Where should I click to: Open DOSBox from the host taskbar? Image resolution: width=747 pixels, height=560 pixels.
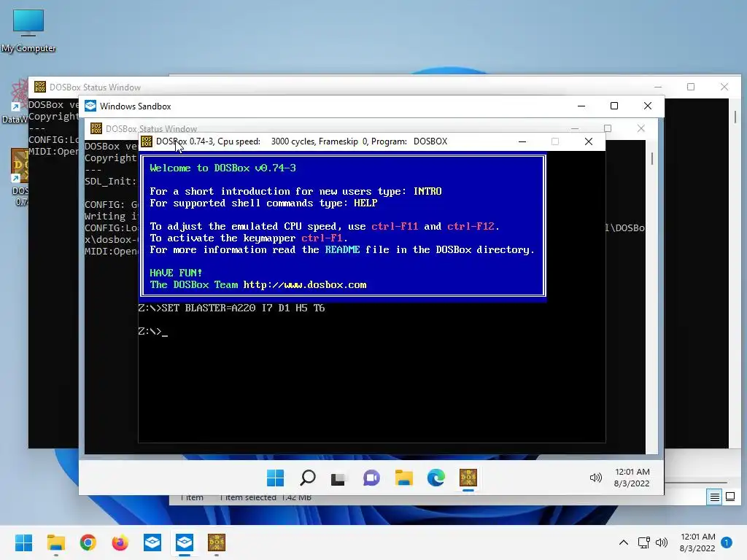[217, 542]
